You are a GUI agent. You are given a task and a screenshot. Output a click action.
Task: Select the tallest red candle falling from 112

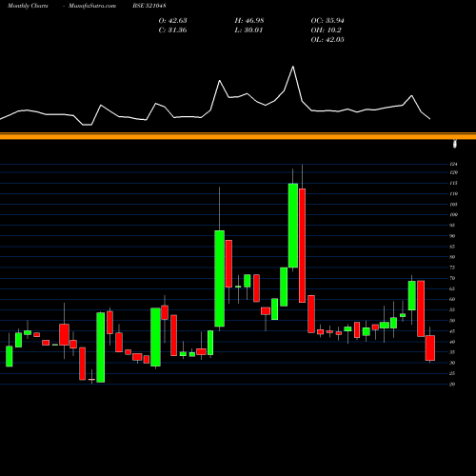click(x=302, y=246)
